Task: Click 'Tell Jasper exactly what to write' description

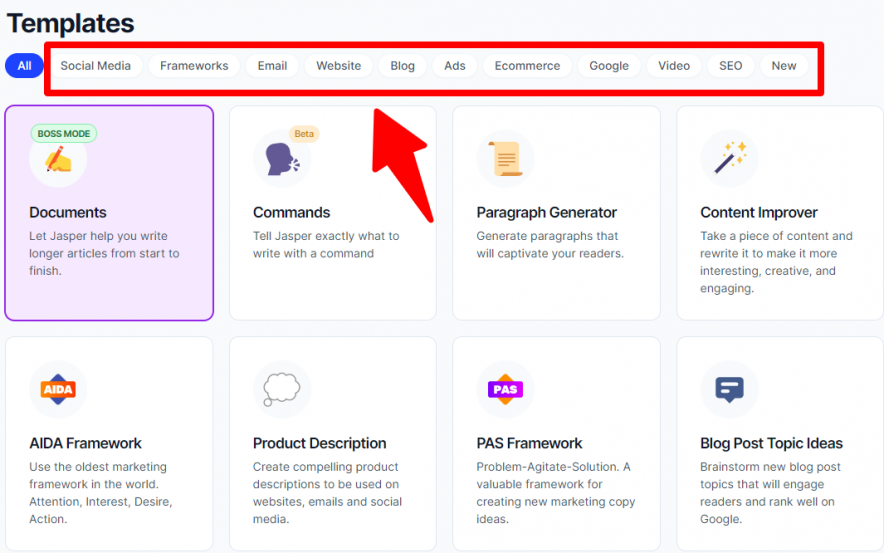Action: tap(326, 245)
